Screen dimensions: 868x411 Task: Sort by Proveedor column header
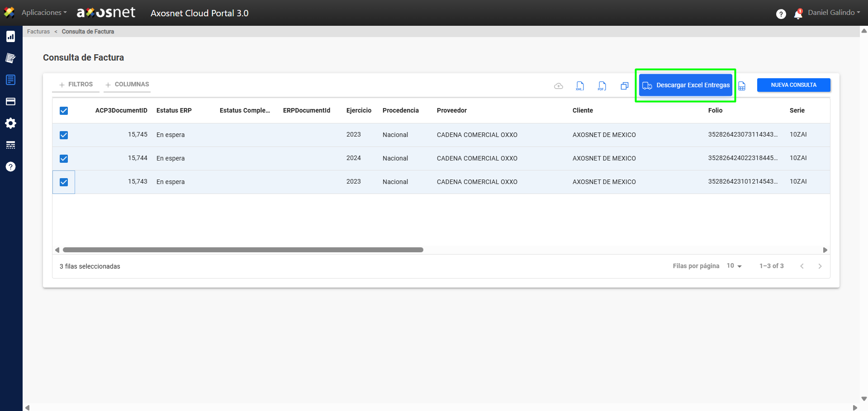pyautogui.click(x=452, y=110)
